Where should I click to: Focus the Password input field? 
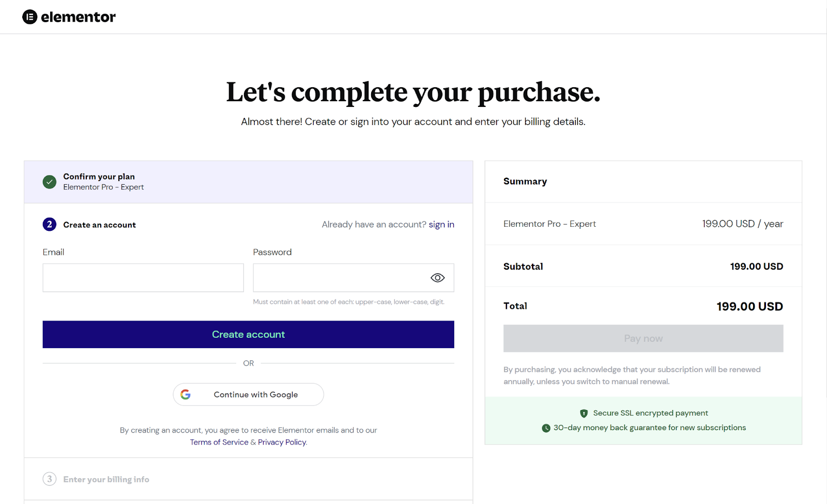point(354,278)
